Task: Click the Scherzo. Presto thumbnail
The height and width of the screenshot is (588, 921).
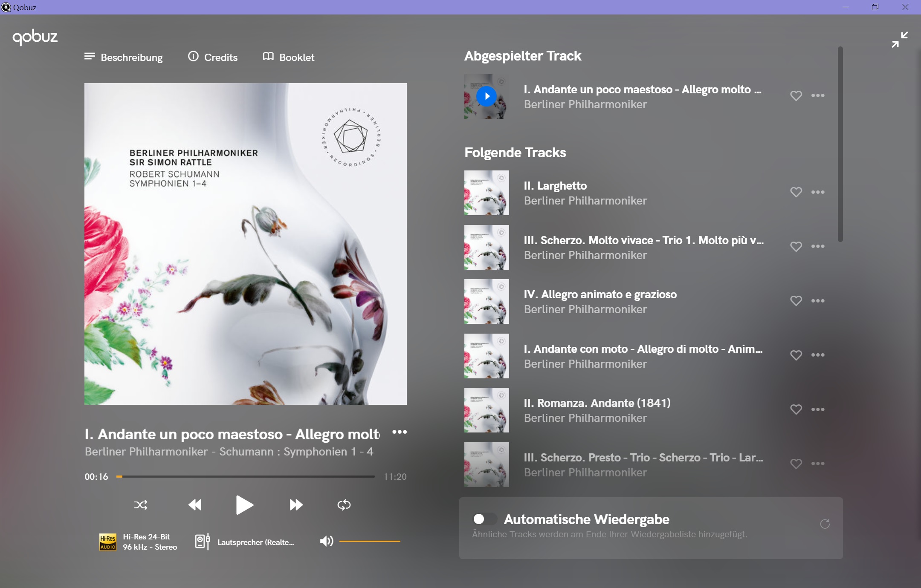Action: click(x=487, y=465)
